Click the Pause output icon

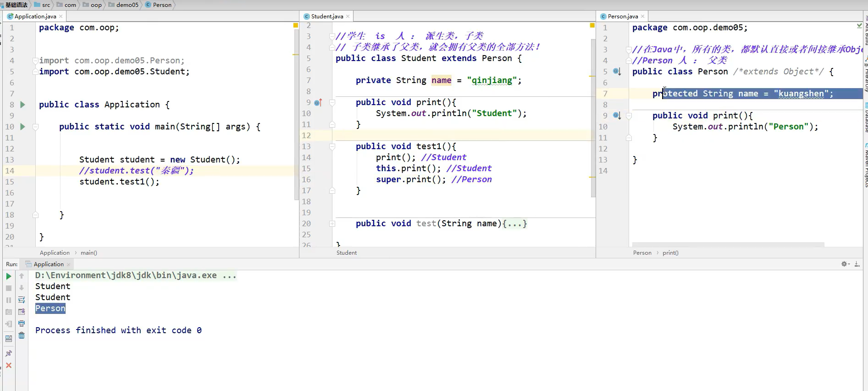click(x=8, y=300)
